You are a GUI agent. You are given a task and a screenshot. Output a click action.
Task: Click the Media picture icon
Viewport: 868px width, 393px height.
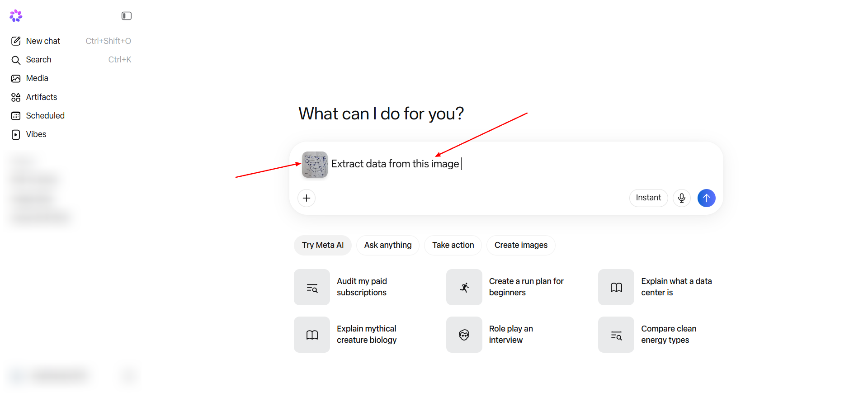click(16, 79)
